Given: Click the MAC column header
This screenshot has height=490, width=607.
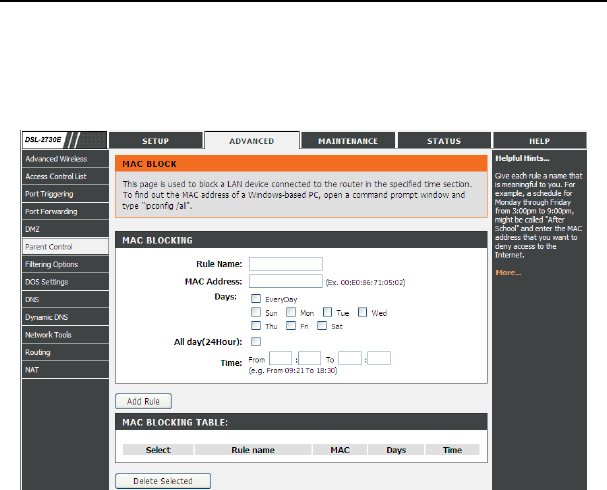Looking at the screenshot, I should [340, 450].
